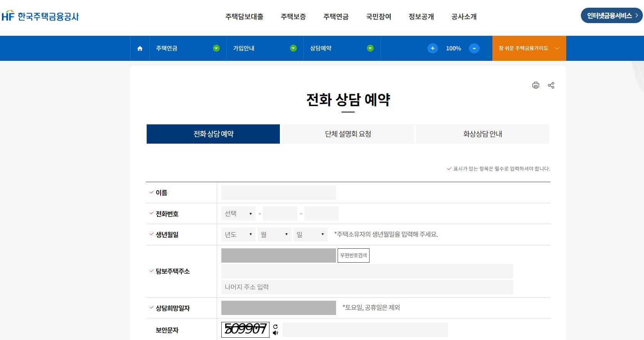The width and height of the screenshot is (644, 340).
Task: Zoom in using the plus icon
Action: (432, 49)
